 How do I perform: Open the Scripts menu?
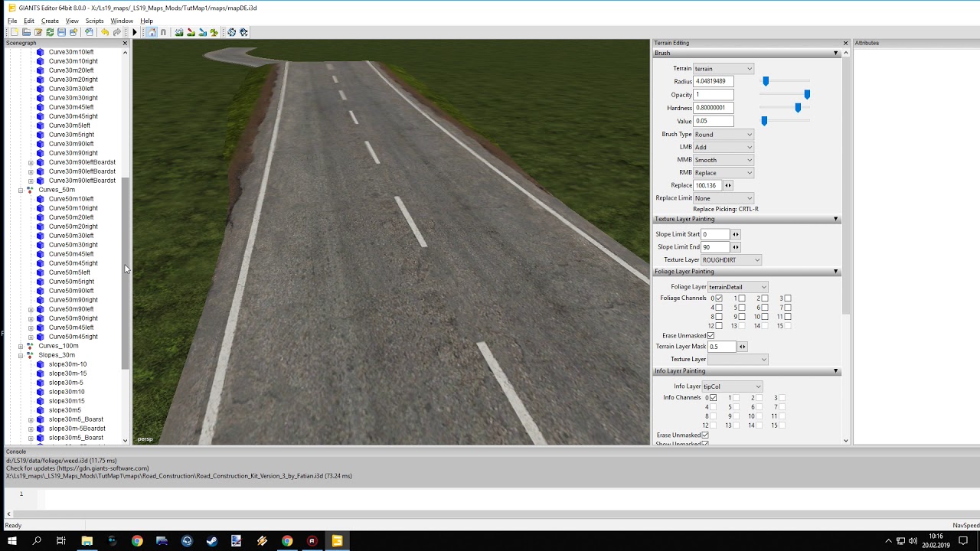coord(95,21)
